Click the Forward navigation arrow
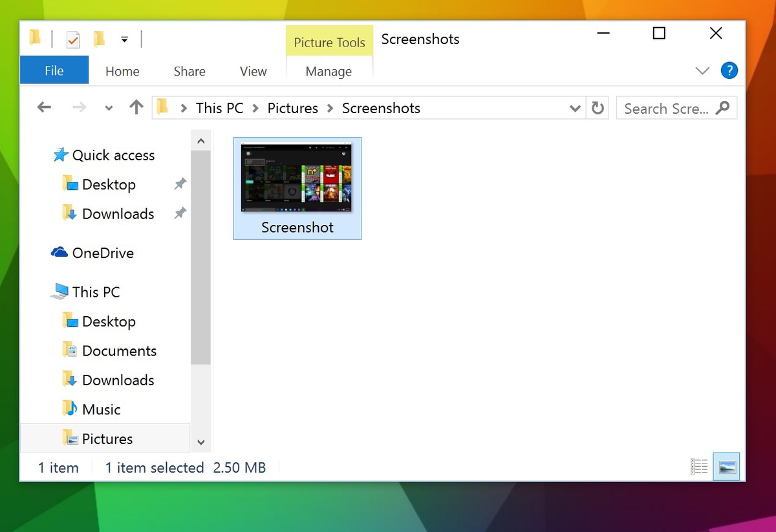 [x=79, y=107]
